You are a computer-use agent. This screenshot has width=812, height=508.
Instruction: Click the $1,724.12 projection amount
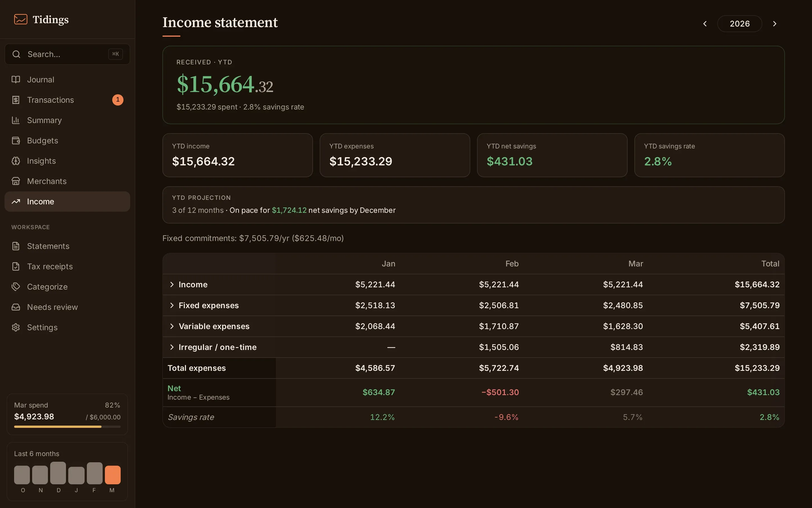[x=289, y=210]
